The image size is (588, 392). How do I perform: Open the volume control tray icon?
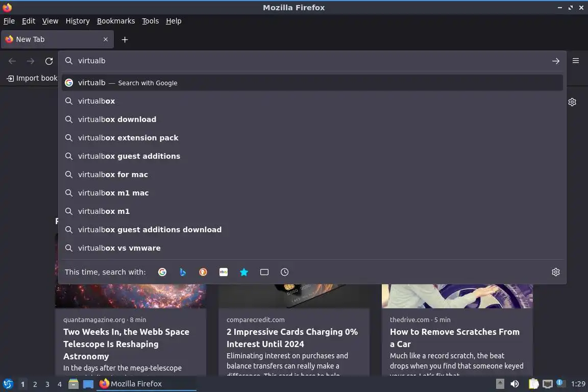pyautogui.click(x=514, y=384)
